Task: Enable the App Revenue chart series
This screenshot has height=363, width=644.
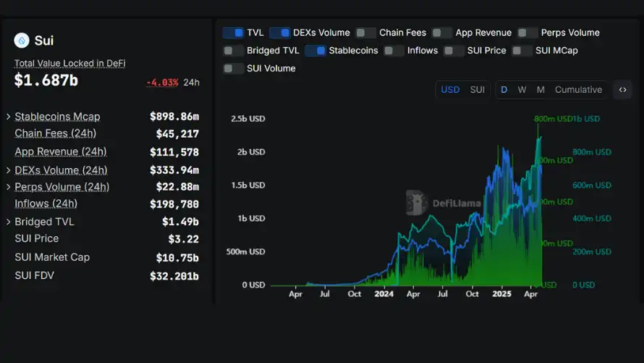Action: click(x=442, y=33)
